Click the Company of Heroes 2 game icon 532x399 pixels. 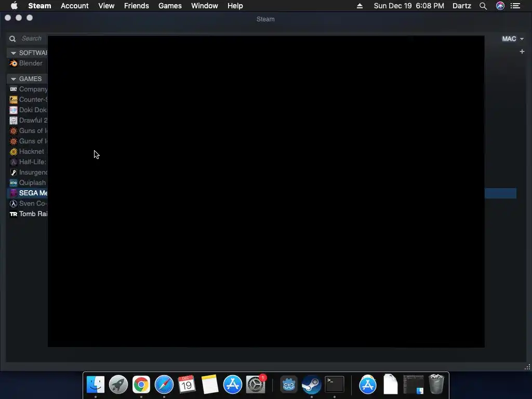[x=13, y=89]
